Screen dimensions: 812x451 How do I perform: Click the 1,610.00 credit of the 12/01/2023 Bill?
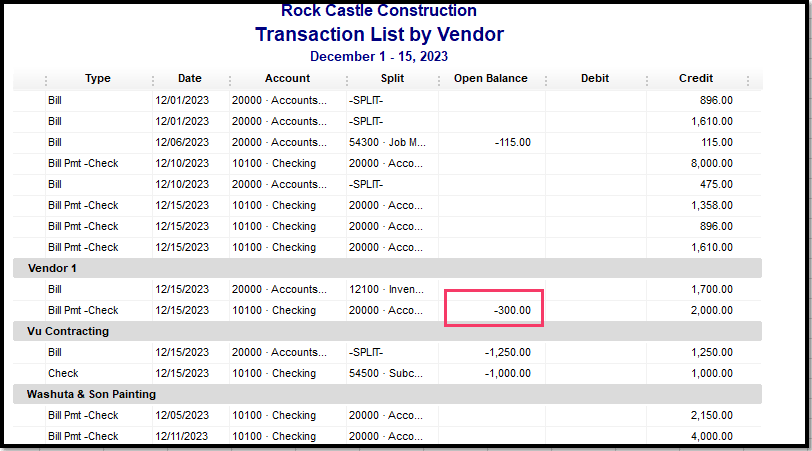pyautogui.click(x=712, y=121)
